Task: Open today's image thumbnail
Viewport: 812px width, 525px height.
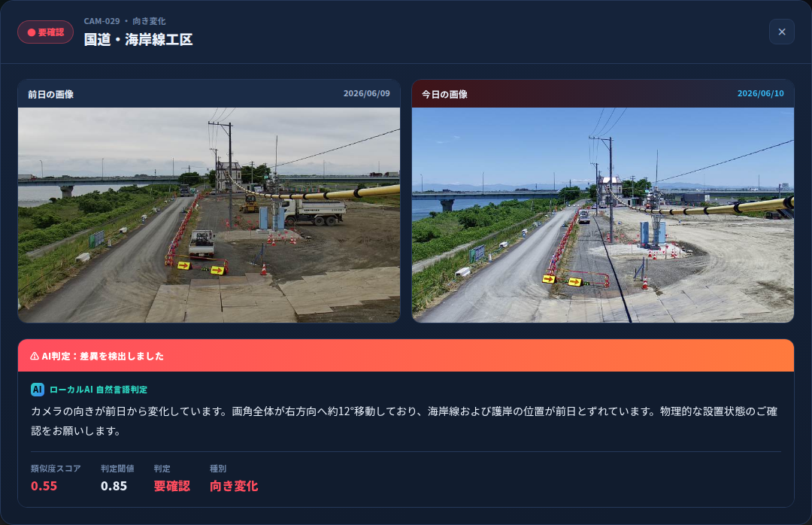Action: click(603, 215)
